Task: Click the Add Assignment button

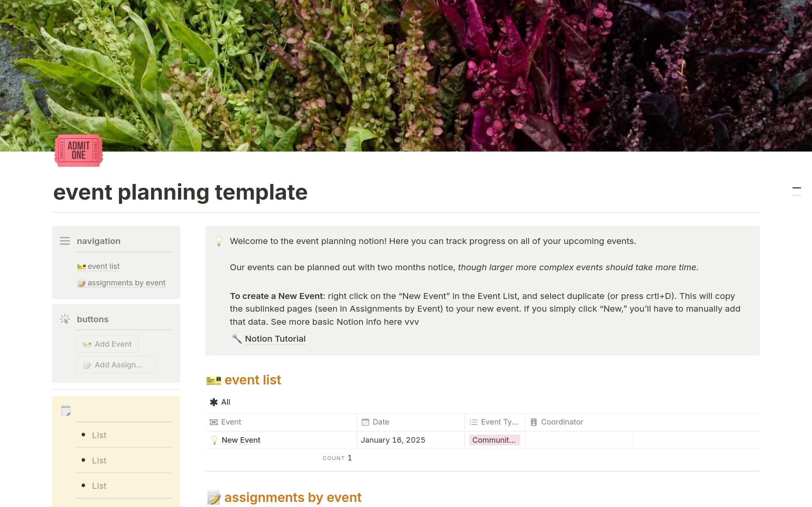Action: click(x=115, y=364)
